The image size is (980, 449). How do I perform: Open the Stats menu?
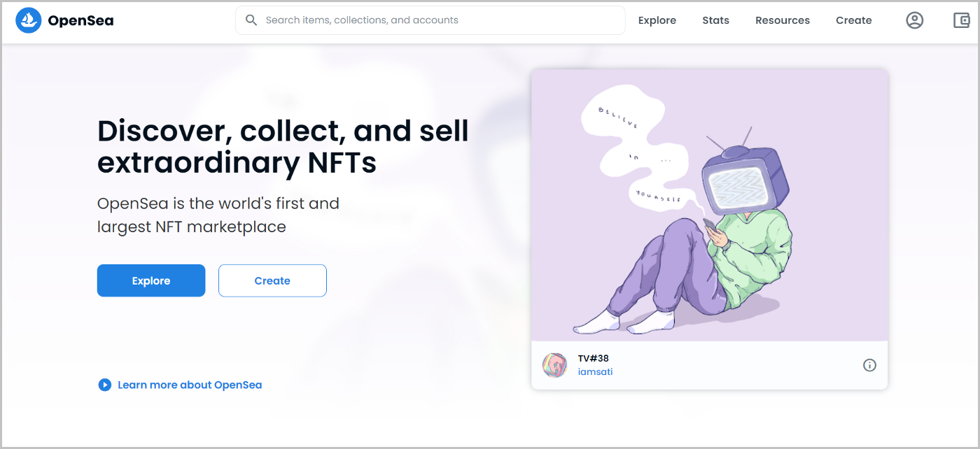[715, 20]
